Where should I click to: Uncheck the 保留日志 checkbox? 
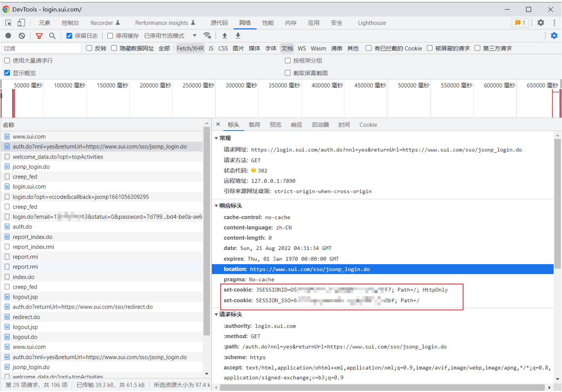pos(69,36)
